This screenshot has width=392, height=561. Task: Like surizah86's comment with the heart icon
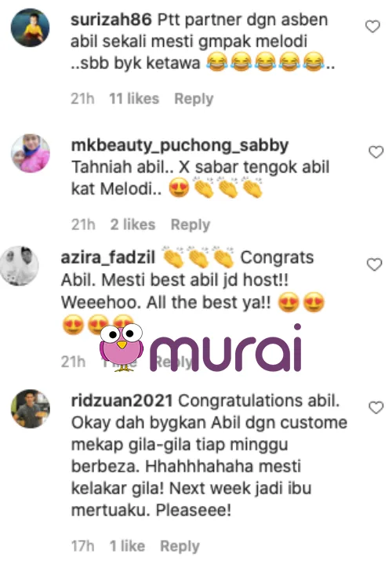[372, 27]
